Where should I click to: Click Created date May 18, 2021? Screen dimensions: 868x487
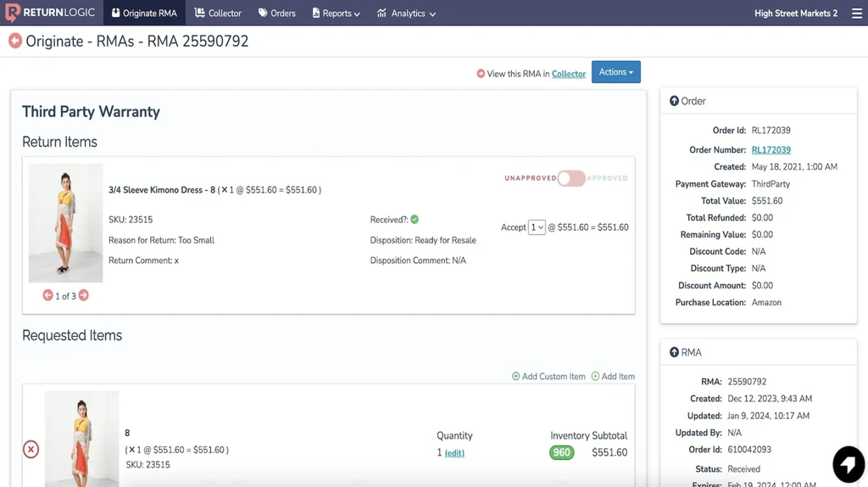pos(794,167)
